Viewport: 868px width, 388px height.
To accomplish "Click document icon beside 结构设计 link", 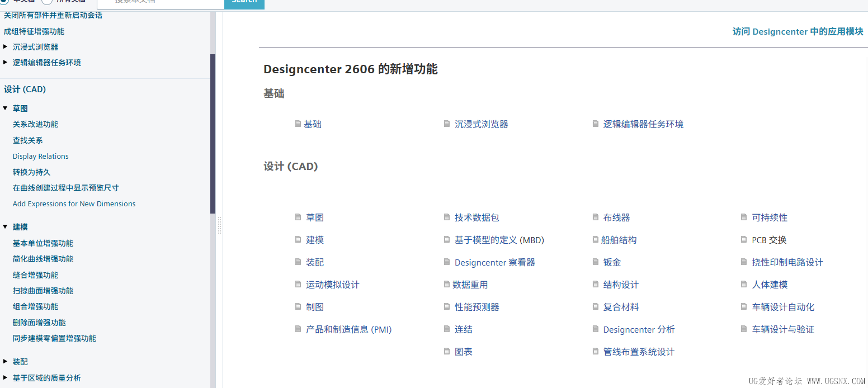I will (x=596, y=284).
